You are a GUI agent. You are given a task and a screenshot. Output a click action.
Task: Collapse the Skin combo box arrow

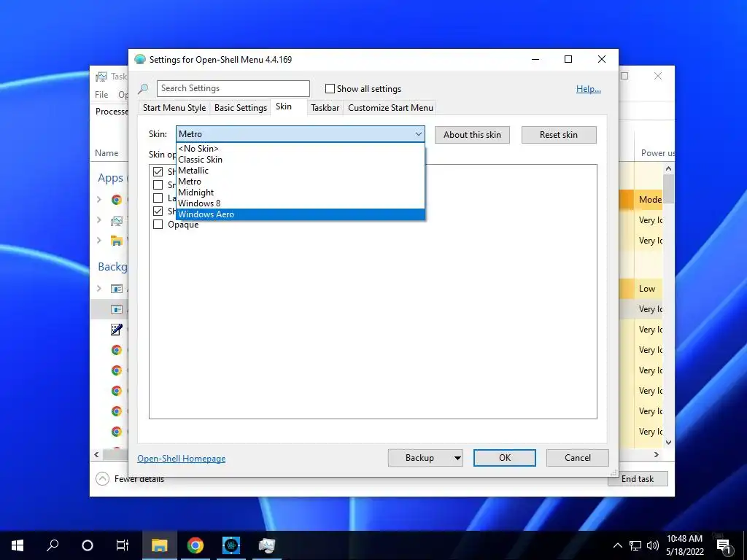[418, 134]
